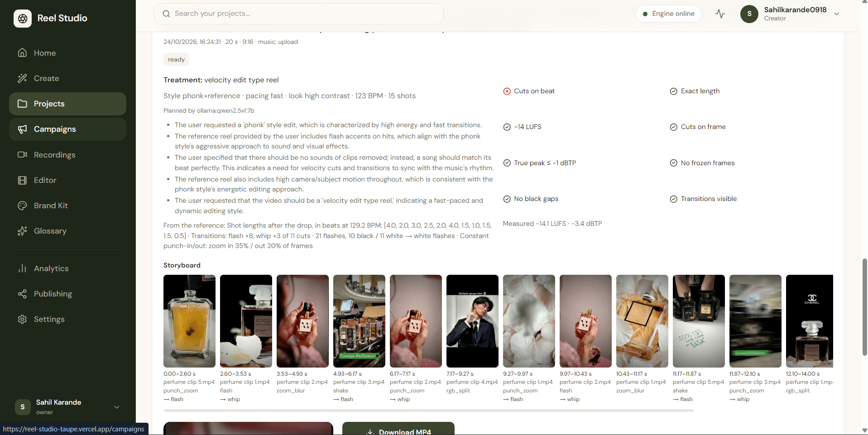Click the storyboard horizontal scrollbar
Image resolution: width=868 pixels, height=435 pixels.
(x=429, y=411)
